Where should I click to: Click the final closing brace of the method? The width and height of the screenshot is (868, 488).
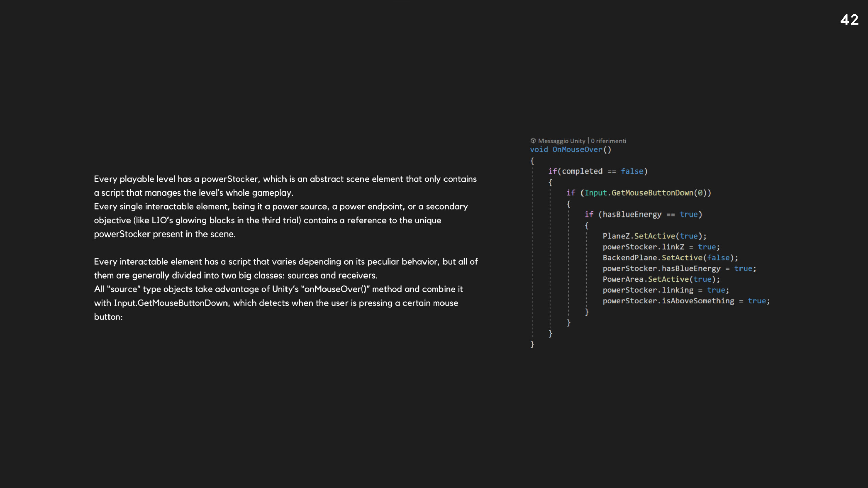click(532, 345)
